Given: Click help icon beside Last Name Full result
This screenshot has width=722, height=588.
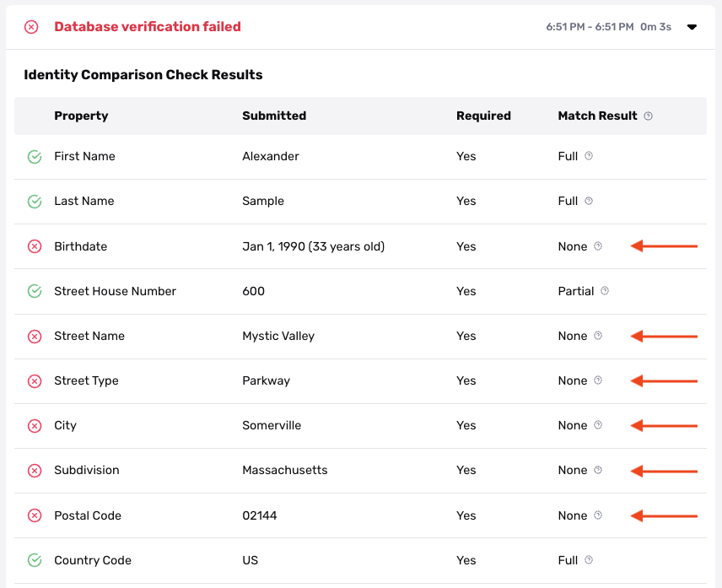Looking at the screenshot, I should pos(589,201).
